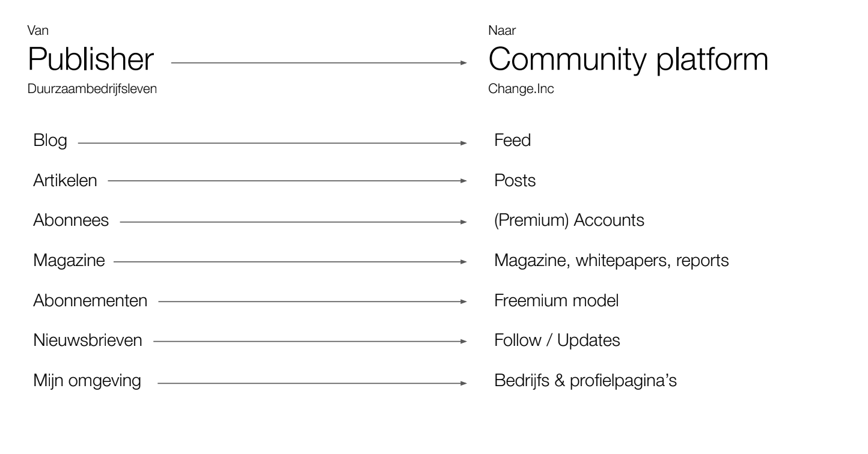Viewport: 868px width, 454px height.
Task: Click the Naar label above Community platform
Action: pyautogui.click(x=498, y=30)
